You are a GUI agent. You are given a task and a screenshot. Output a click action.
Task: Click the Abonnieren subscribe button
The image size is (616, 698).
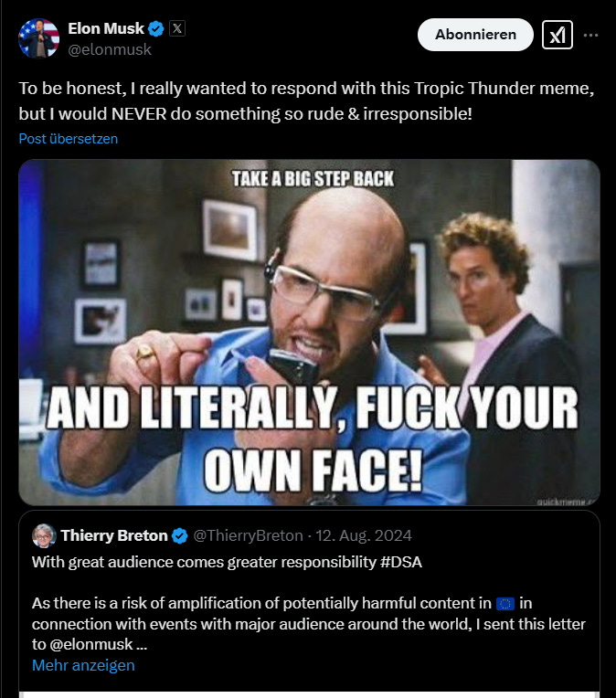point(475,35)
